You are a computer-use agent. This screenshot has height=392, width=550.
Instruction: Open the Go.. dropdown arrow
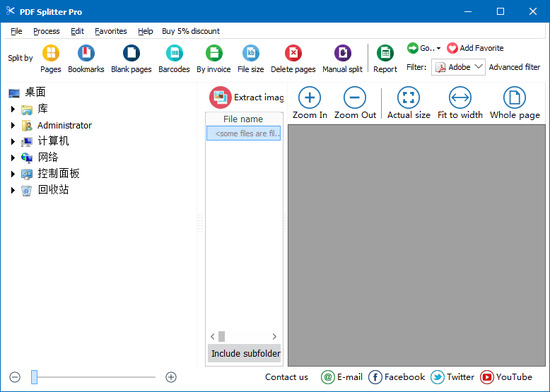[438, 48]
